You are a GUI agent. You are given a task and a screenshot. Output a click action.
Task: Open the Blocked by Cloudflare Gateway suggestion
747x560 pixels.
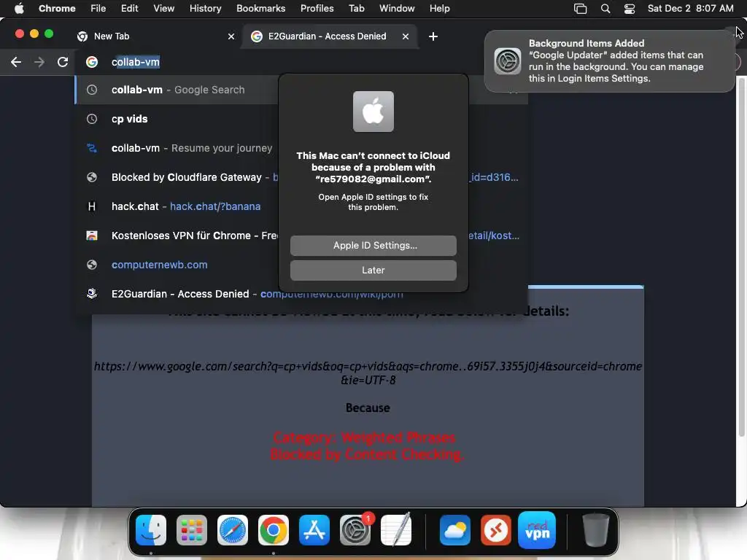[x=177, y=177]
